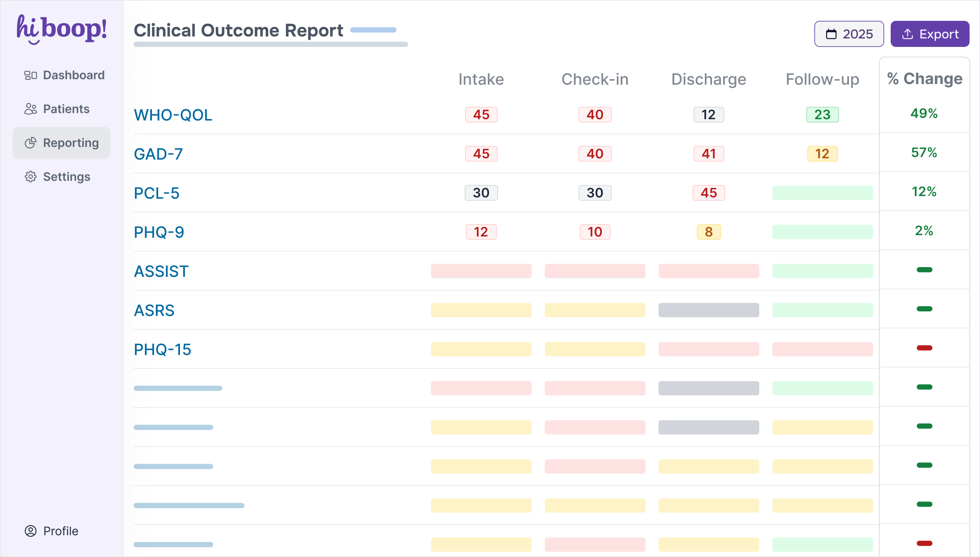Open the ASSIST measure row link
This screenshot has width=980, height=557.
(x=161, y=272)
